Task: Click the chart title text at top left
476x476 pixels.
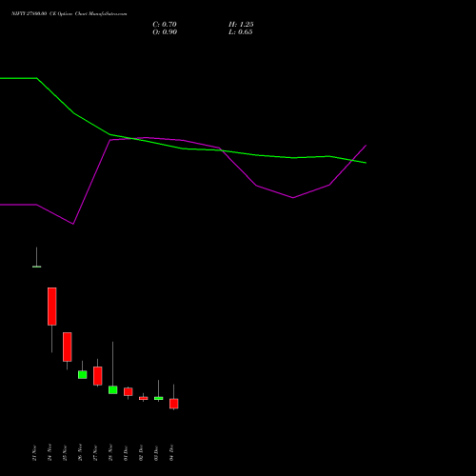Action: tap(69, 13)
